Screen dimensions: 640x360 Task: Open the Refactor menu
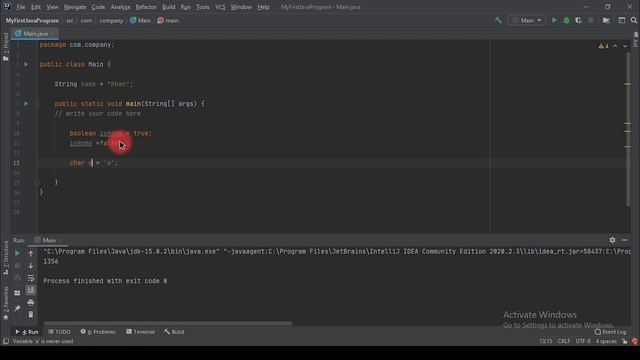(x=146, y=7)
